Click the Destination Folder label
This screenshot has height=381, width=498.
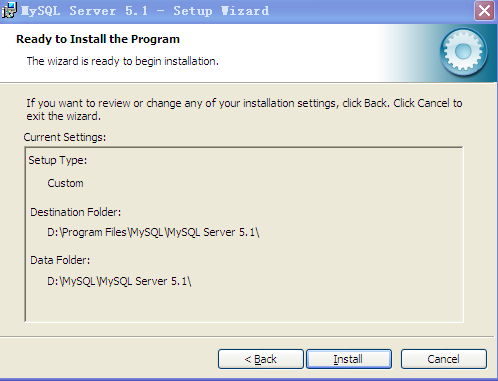pos(75,212)
